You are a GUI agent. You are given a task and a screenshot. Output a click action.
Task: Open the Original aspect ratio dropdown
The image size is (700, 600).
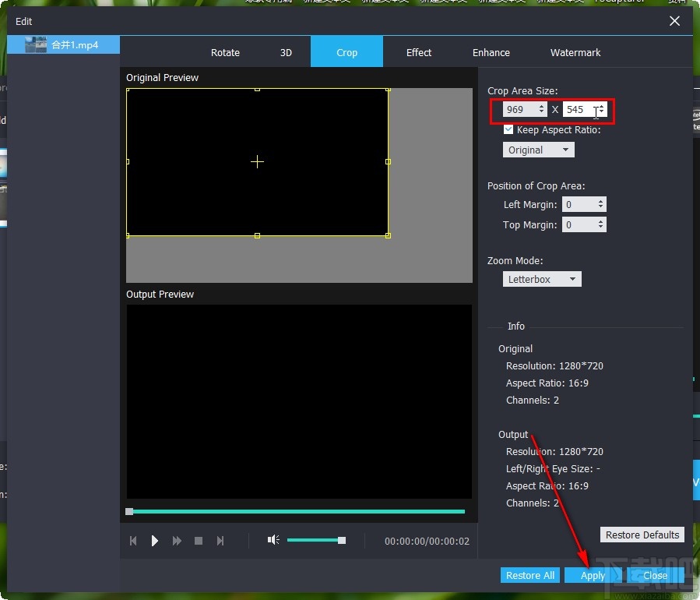(539, 150)
